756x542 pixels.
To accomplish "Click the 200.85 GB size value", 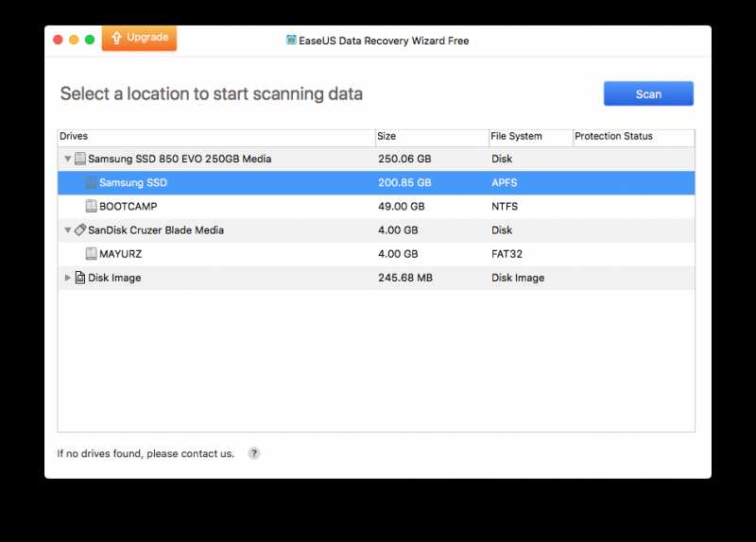I will pyautogui.click(x=404, y=182).
